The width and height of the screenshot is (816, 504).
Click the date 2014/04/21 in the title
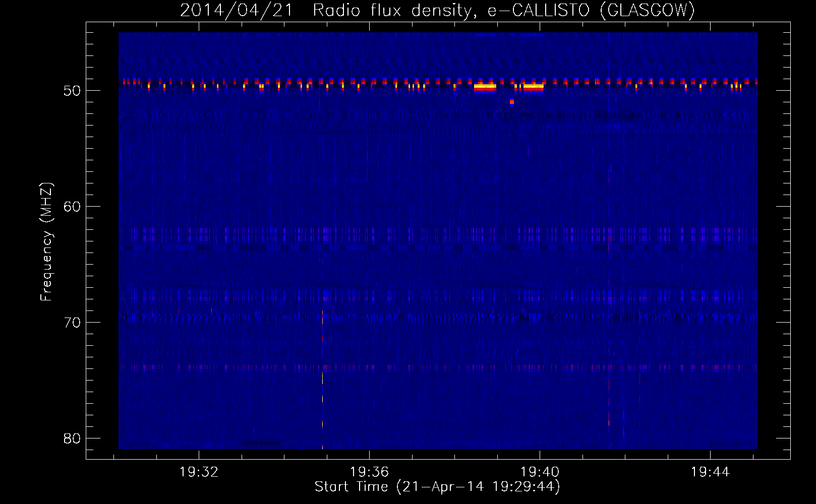[x=237, y=10]
